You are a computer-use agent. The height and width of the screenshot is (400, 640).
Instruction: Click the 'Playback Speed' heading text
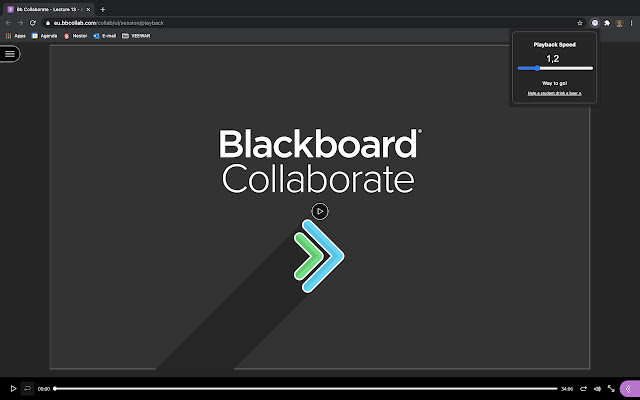[x=555, y=45]
